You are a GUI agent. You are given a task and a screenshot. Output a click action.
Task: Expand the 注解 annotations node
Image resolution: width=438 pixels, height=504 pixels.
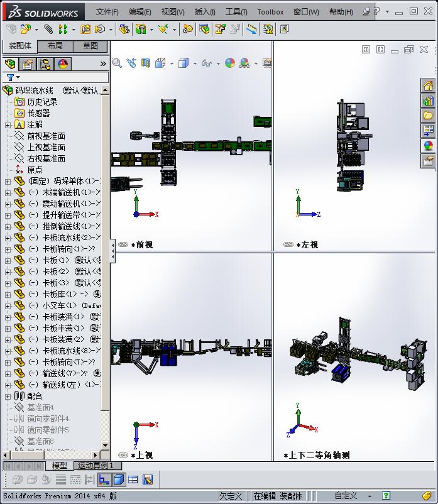(x=8, y=125)
